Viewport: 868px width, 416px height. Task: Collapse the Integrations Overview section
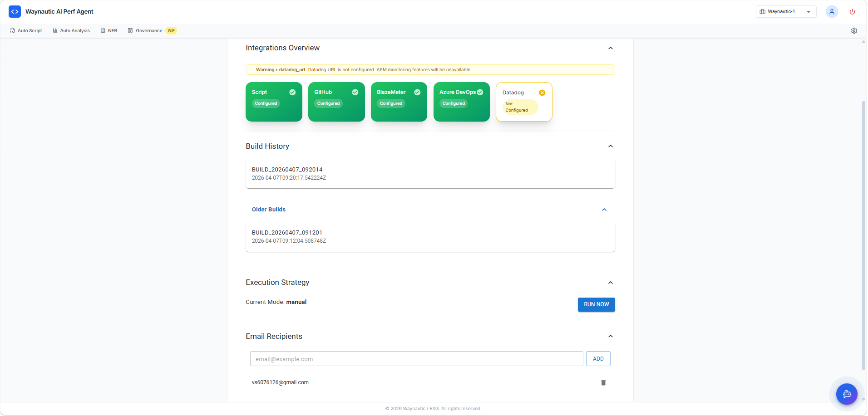click(x=611, y=48)
